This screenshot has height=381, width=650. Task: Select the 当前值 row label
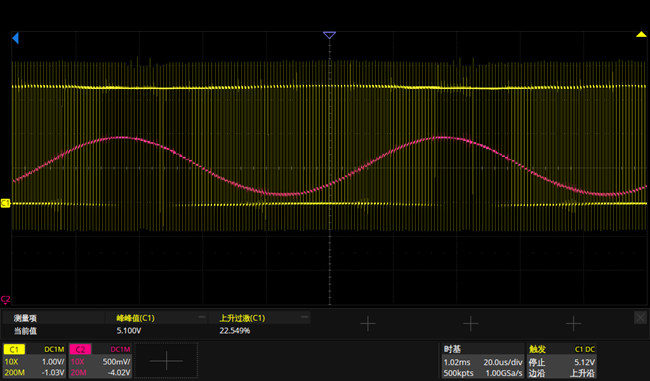25,331
